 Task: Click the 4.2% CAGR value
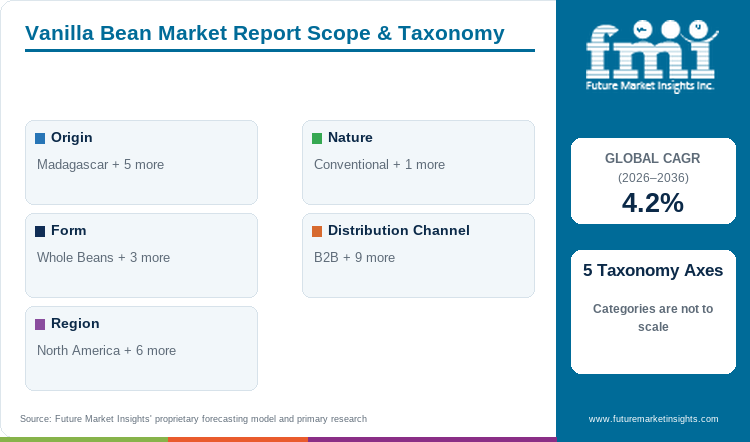[653, 203]
